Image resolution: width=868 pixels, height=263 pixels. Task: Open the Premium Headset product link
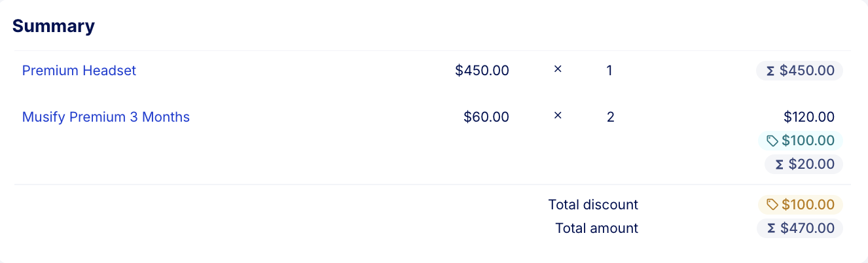79,71
